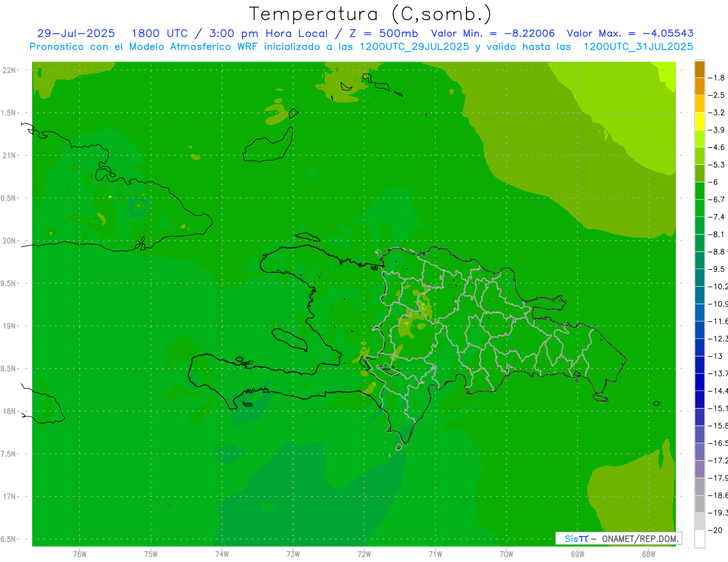
Task: Click the '-5.3' colorbar label
Action: (716, 164)
